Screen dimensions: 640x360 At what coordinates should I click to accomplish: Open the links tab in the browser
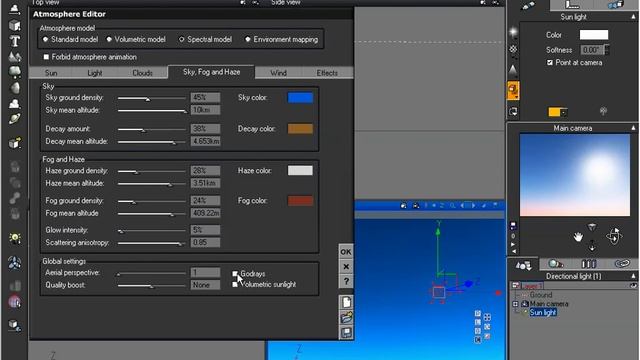pyautogui.click(x=622, y=264)
